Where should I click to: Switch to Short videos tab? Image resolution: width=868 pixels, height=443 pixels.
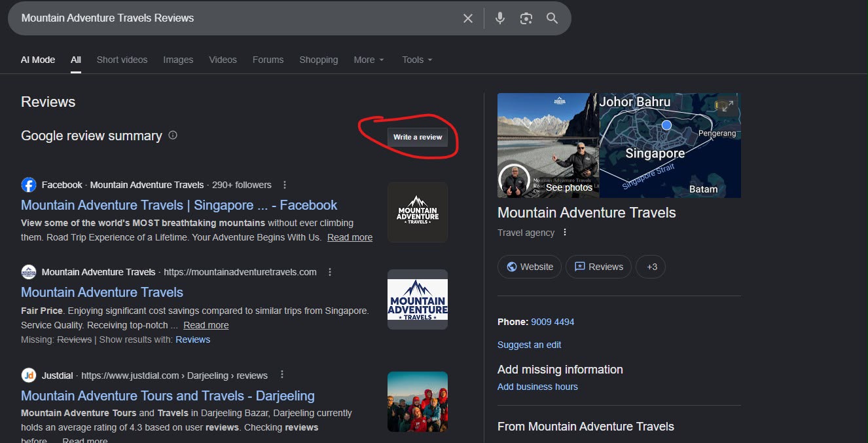coord(122,60)
